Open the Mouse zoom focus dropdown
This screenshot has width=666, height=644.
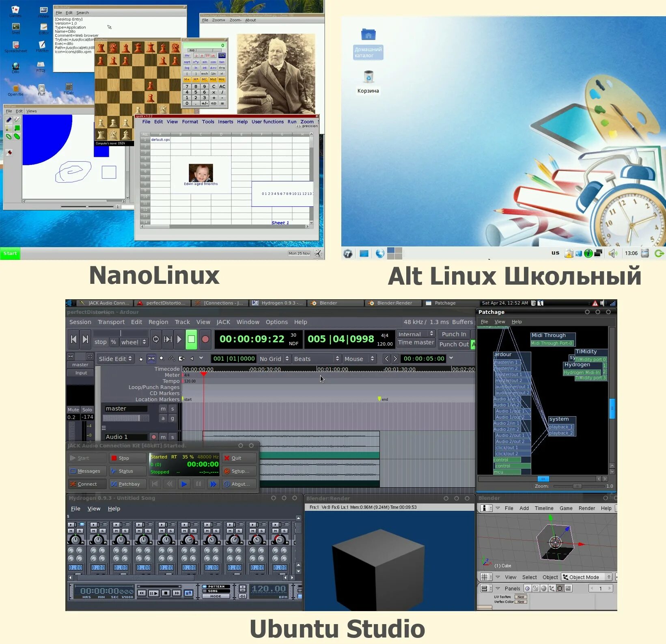coord(359,359)
